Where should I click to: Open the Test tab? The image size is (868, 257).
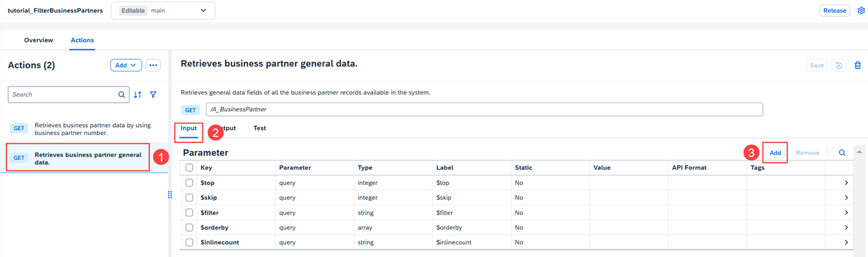click(x=260, y=128)
